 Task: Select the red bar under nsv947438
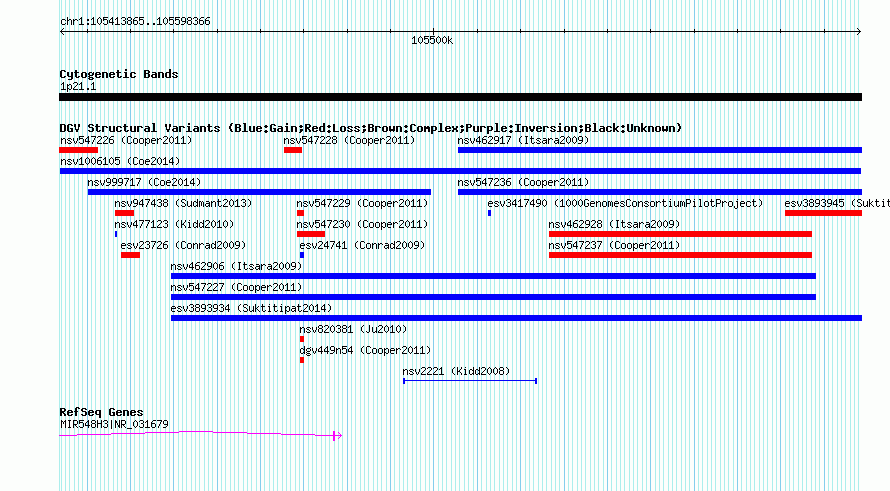(x=124, y=213)
